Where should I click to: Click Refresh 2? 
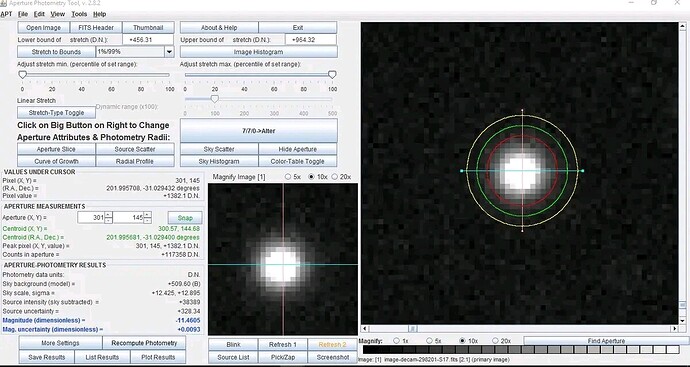click(x=333, y=345)
